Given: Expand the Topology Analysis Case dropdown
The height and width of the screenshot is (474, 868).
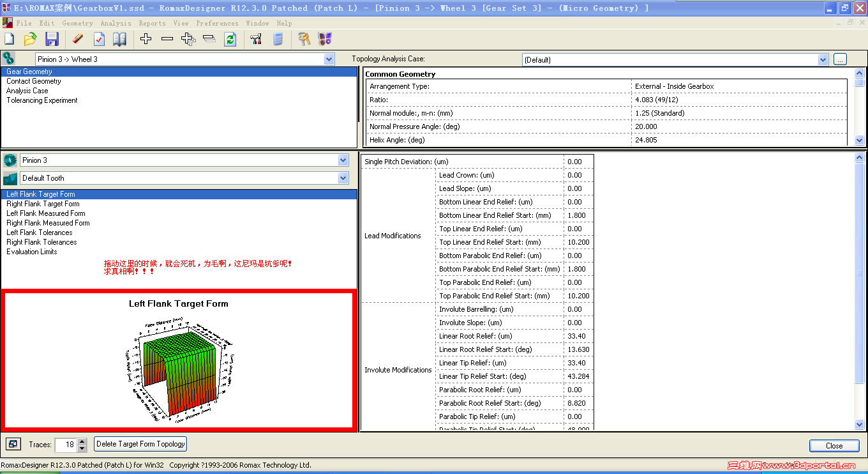Looking at the screenshot, I should pos(823,59).
